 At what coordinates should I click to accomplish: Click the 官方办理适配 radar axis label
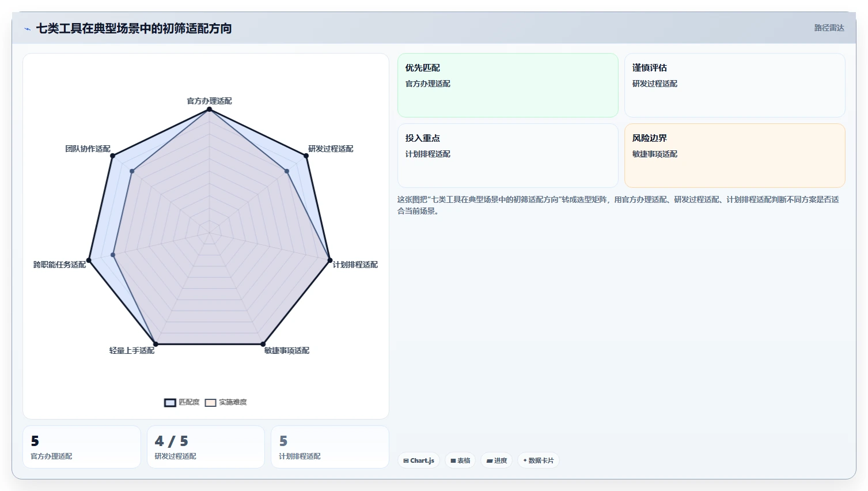(209, 101)
